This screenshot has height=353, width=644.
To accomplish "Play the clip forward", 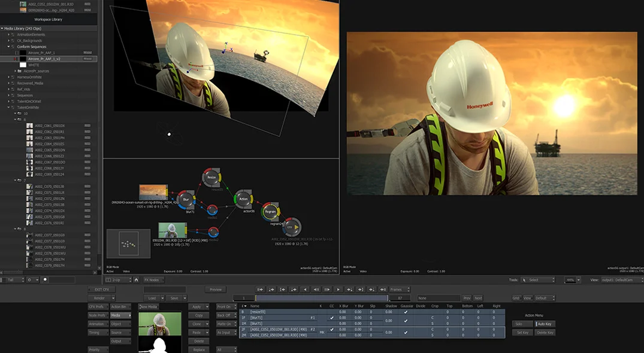I will (x=338, y=290).
